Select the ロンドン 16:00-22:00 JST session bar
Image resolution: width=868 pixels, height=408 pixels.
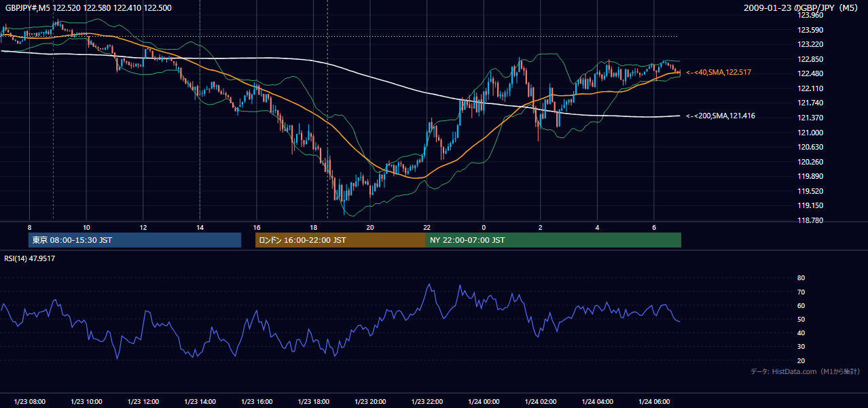340,240
